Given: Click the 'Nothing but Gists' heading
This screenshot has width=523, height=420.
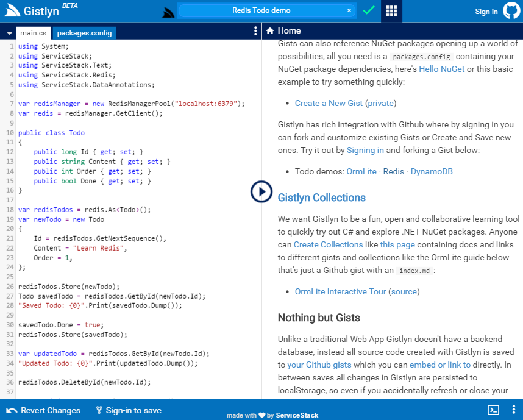Looking at the screenshot, I should [319, 318].
